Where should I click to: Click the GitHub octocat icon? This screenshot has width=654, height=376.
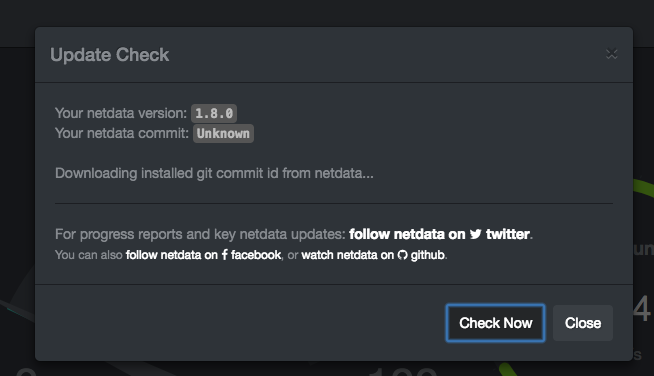402,255
